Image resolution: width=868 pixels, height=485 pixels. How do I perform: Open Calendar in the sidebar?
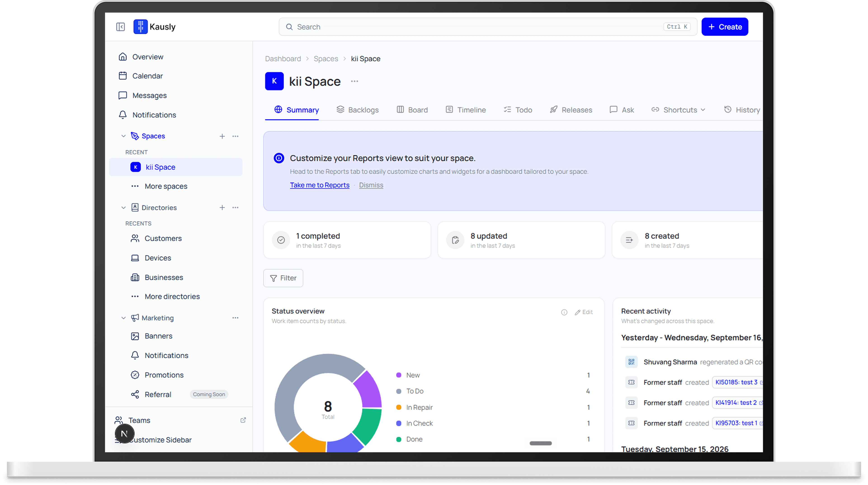click(x=147, y=76)
